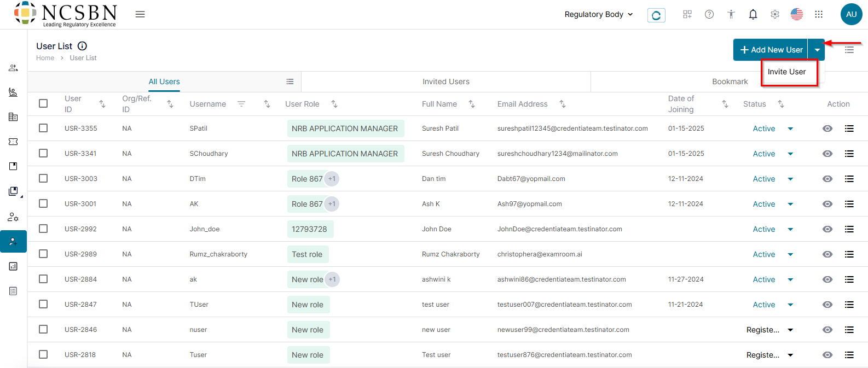The width and height of the screenshot is (868, 368).
Task: Select the checkbox for USR-2992
Action: click(x=43, y=229)
